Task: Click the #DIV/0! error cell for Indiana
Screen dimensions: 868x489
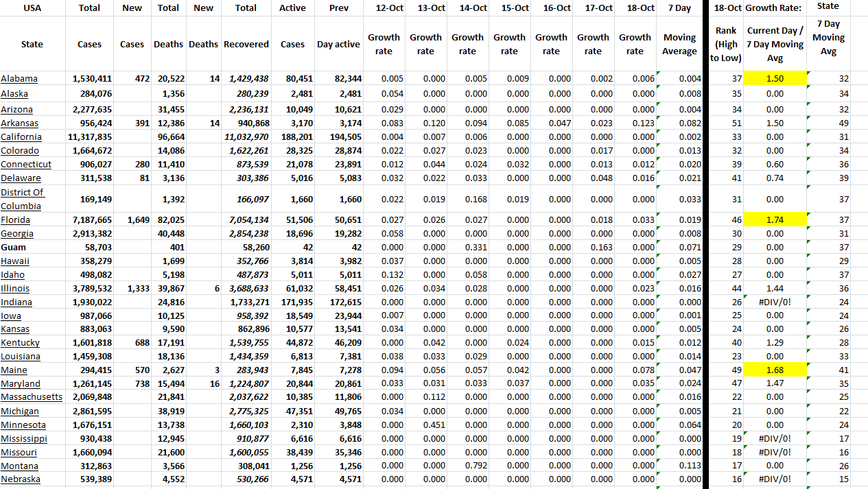Action: pos(775,302)
